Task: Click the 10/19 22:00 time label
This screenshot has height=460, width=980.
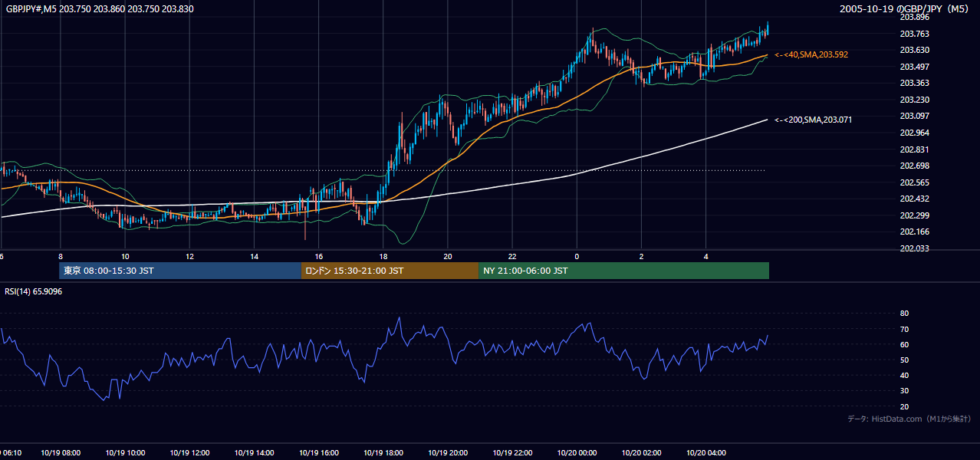Action: tap(512, 452)
